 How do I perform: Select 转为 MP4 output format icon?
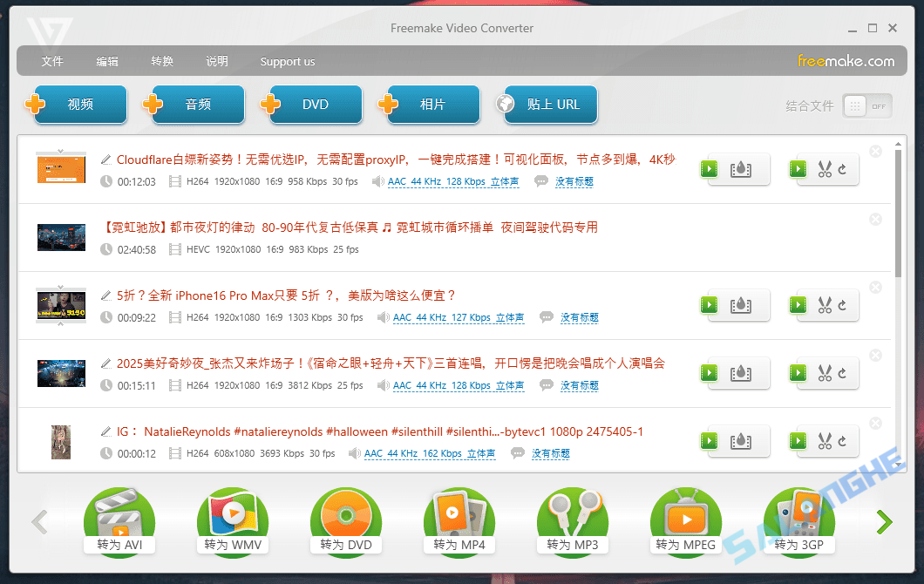459,517
